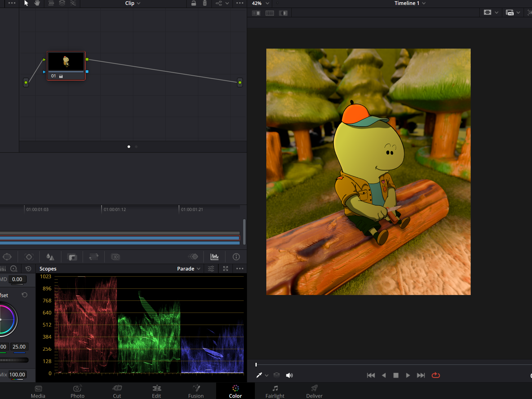Jump to the first frame

(371, 375)
